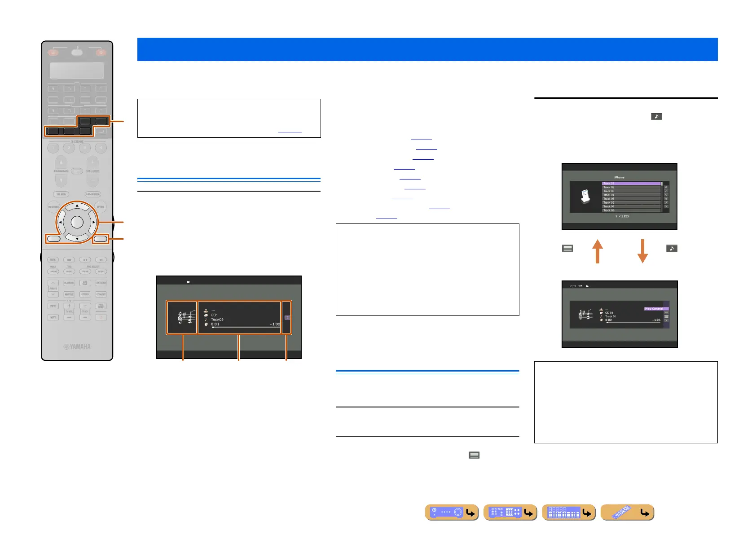Select the highlighted Play Control menu item
Screen dimensions: 756x534
(656, 309)
